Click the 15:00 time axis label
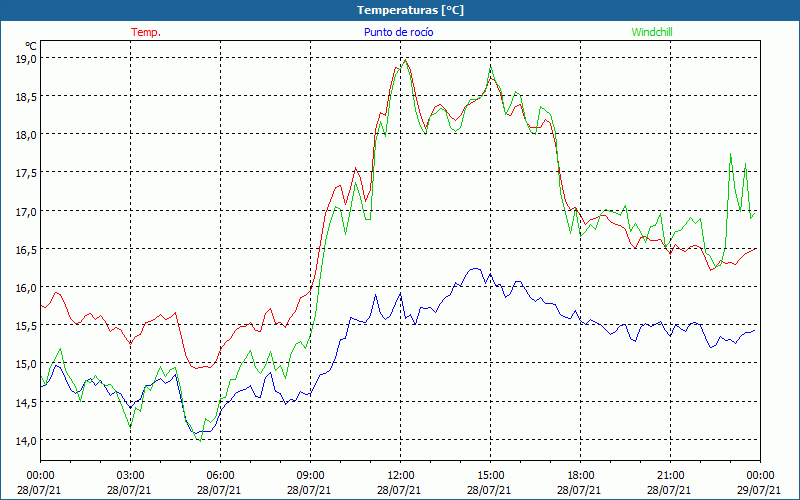 click(x=490, y=475)
